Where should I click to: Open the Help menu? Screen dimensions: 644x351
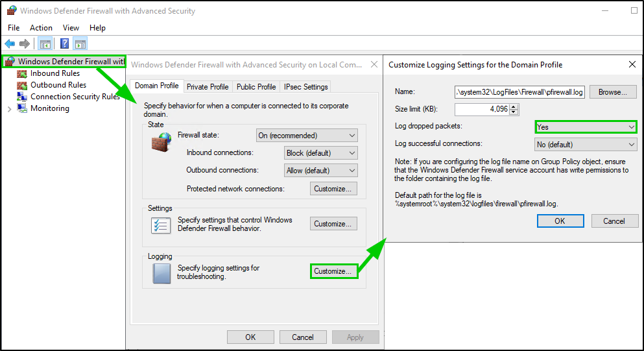click(x=97, y=27)
